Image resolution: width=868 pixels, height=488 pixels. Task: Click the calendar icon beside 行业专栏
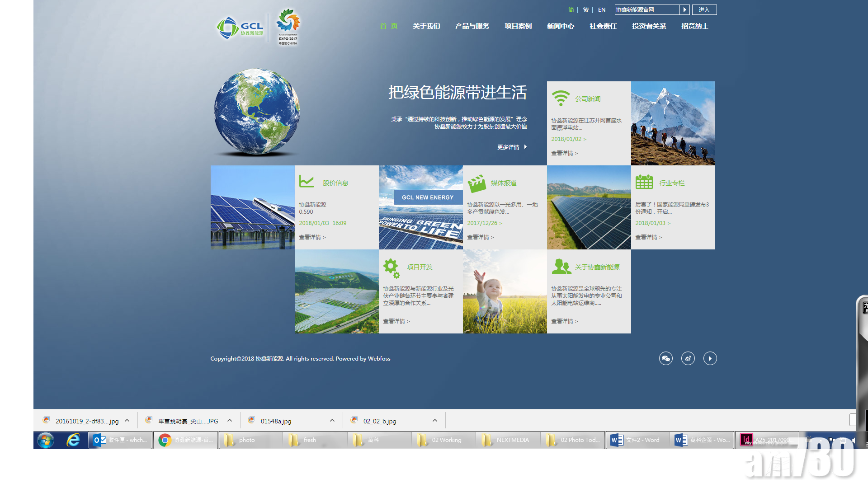pyautogui.click(x=644, y=182)
